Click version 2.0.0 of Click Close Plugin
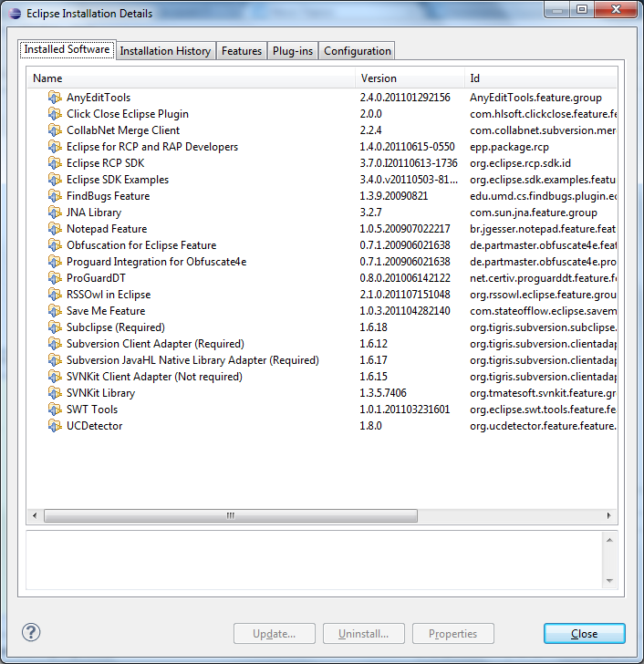 click(371, 114)
